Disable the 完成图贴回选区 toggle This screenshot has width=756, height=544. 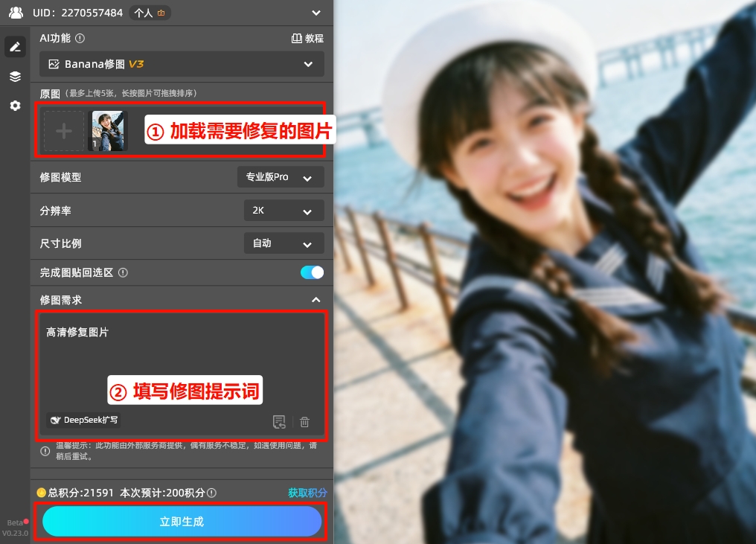pos(312,272)
